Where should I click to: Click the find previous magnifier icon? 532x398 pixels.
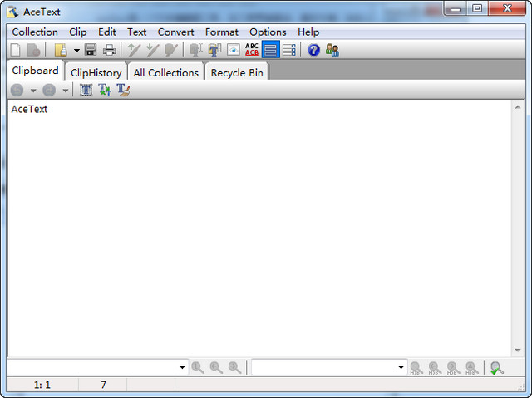pos(216,367)
